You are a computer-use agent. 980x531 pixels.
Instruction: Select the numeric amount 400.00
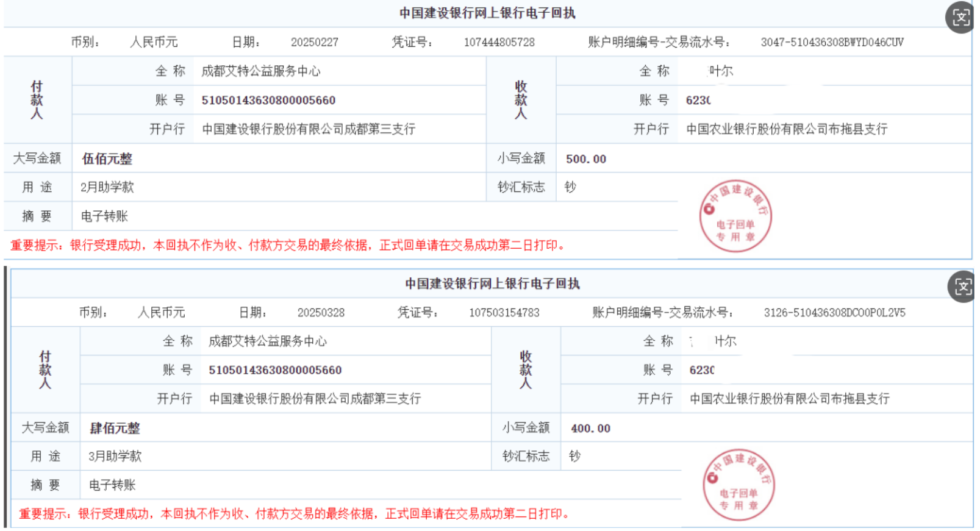591,429
